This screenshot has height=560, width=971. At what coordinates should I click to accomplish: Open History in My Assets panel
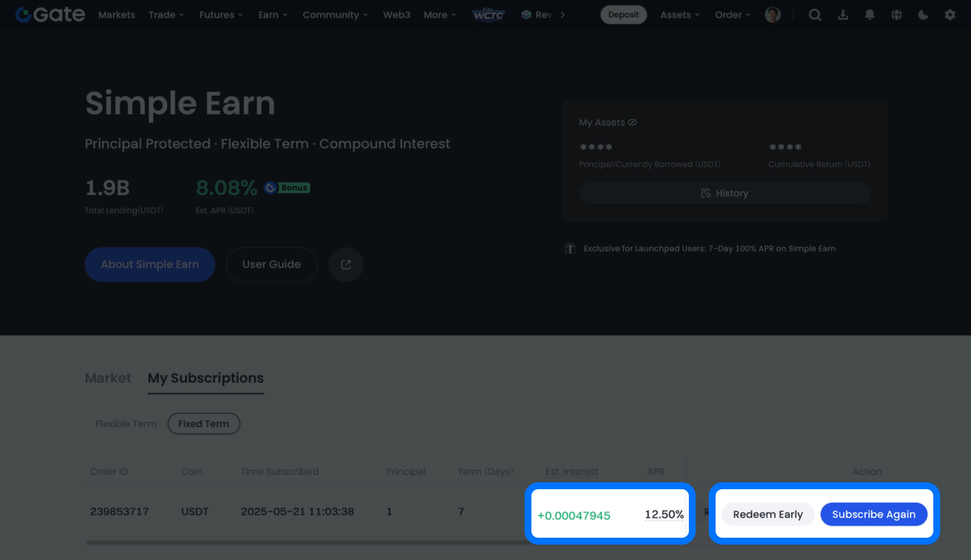click(725, 193)
